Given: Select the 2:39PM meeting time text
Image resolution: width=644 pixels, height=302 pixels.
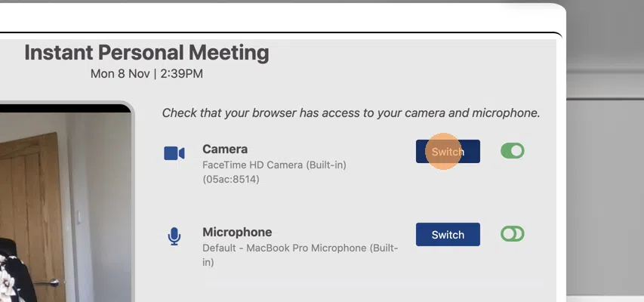Looking at the screenshot, I should coord(181,74).
